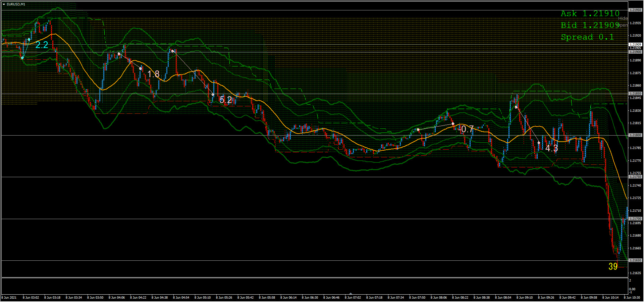Click the current bid 1.21909 price tag
This screenshot has height=302, width=644.
coord(635,44)
